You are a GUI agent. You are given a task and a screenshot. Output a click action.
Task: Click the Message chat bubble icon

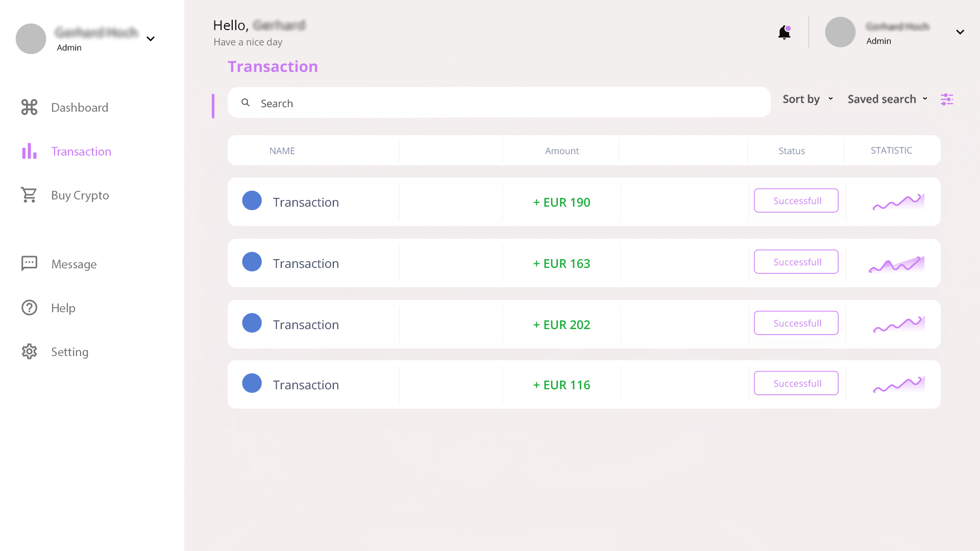tap(29, 263)
